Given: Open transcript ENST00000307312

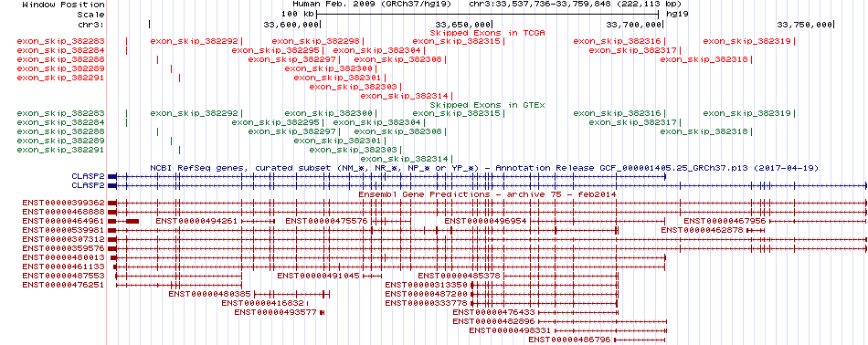Looking at the screenshot, I should (x=63, y=239).
